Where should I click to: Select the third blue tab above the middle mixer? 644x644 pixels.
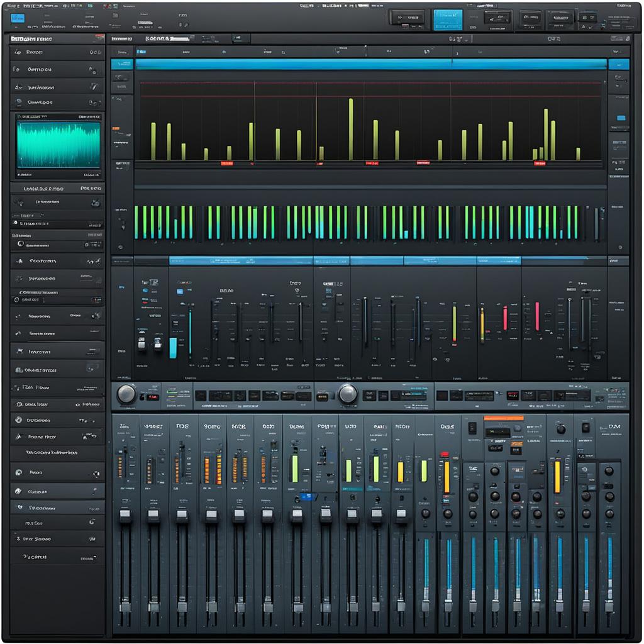377,261
